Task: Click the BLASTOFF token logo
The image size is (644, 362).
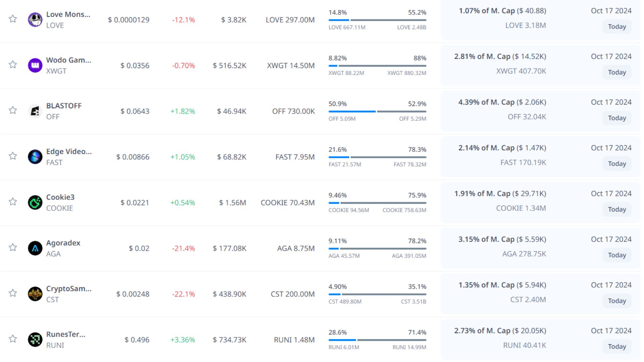Action: pyautogui.click(x=35, y=111)
